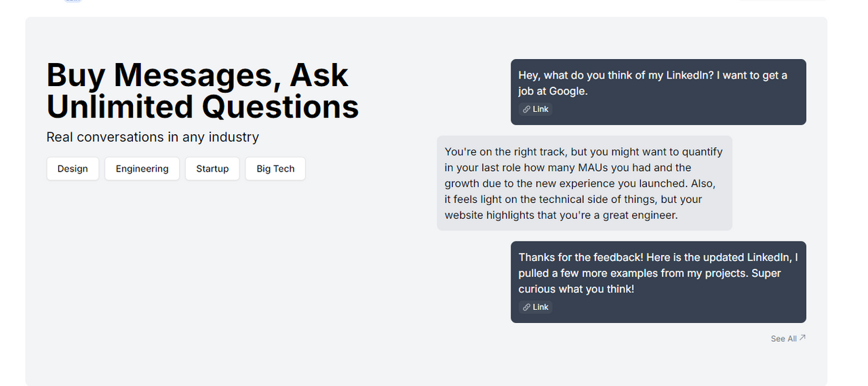This screenshot has width=868, height=386.
Task: Open the Link attachment under the Google job message
Action: click(x=536, y=109)
